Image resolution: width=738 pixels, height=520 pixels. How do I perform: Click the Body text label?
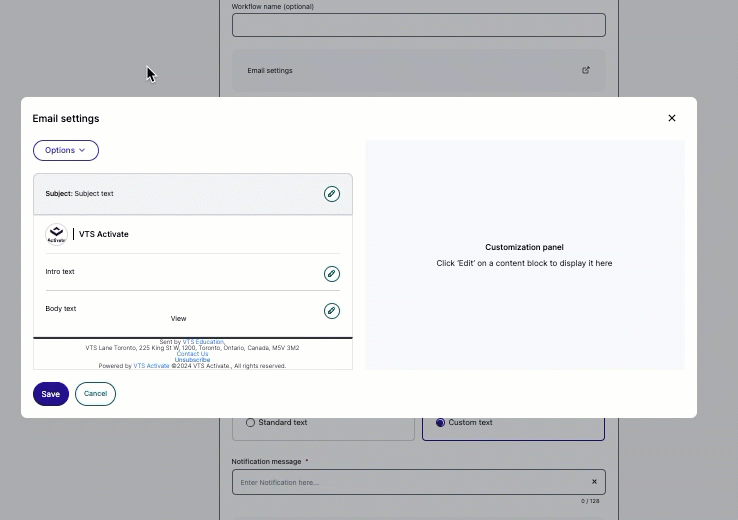61,309
